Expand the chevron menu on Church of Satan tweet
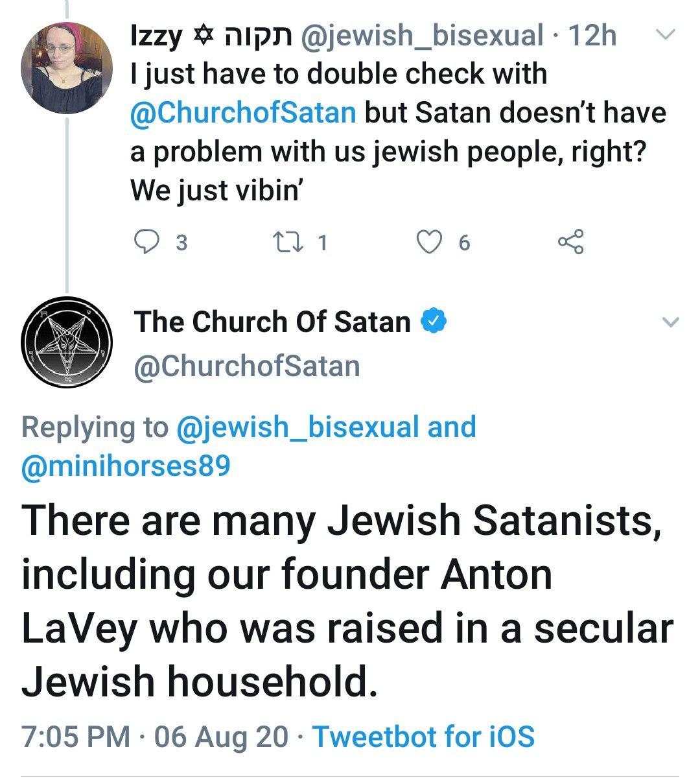 click(x=671, y=321)
